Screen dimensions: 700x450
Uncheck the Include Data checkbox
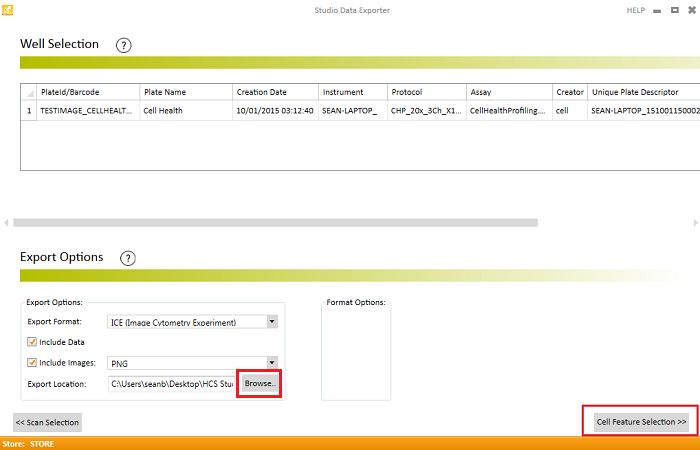click(x=32, y=342)
